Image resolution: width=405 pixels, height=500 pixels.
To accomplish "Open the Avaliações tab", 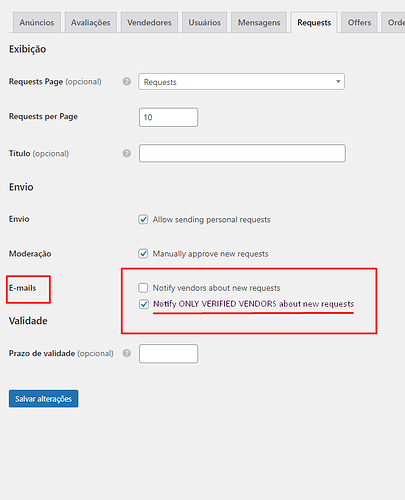I will (91, 22).
